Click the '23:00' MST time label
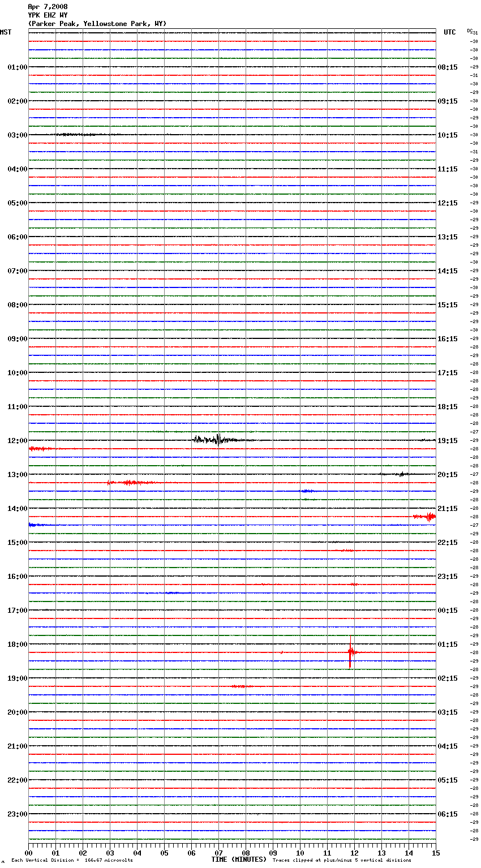Image resolution: width=481 pixels, height=868 pixels. tap(18, 814)
